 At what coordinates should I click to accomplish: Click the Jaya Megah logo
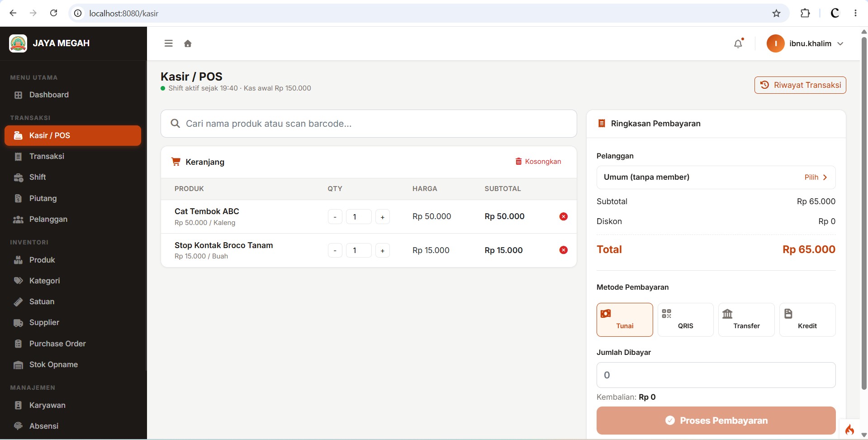click(x=18, y=43)
